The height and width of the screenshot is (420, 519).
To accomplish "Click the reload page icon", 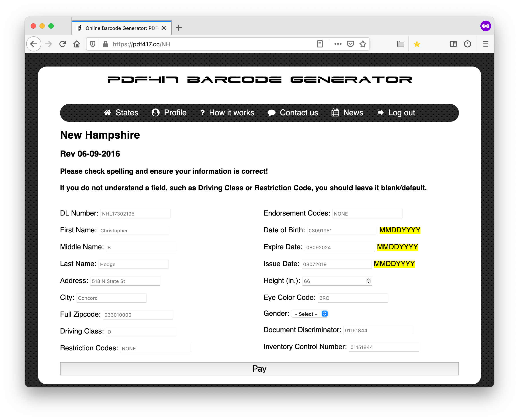I will tap(63, 44).
